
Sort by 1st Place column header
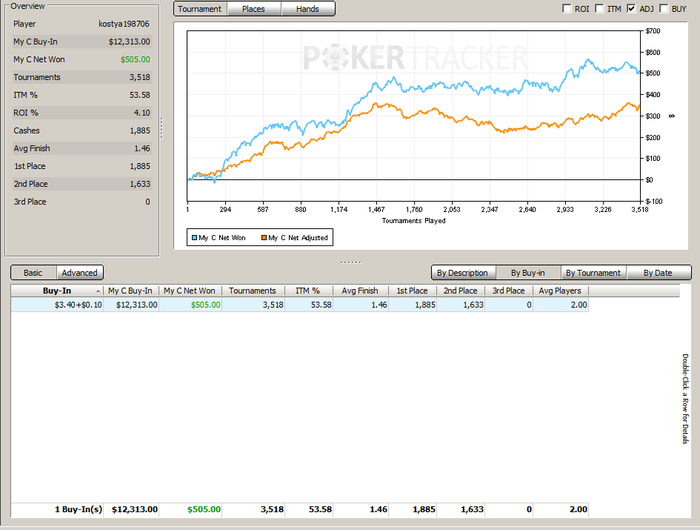click(412, 291)
